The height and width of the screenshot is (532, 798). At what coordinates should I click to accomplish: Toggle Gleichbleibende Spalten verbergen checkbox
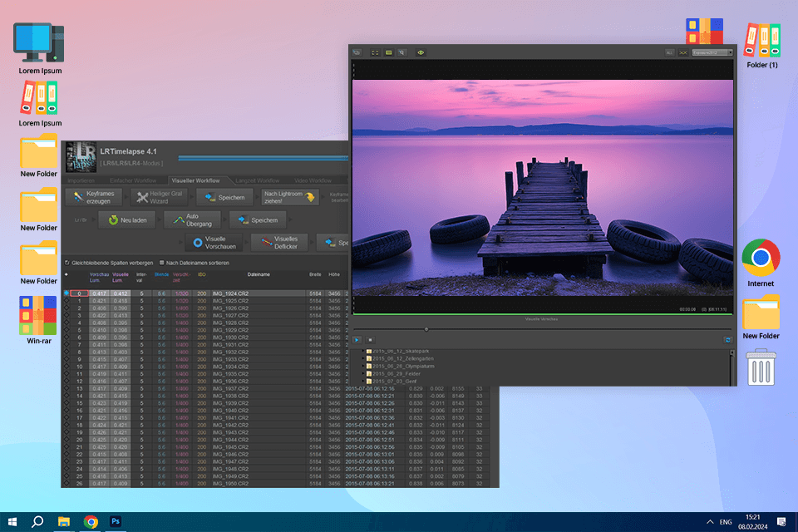(x=67, y=263)
